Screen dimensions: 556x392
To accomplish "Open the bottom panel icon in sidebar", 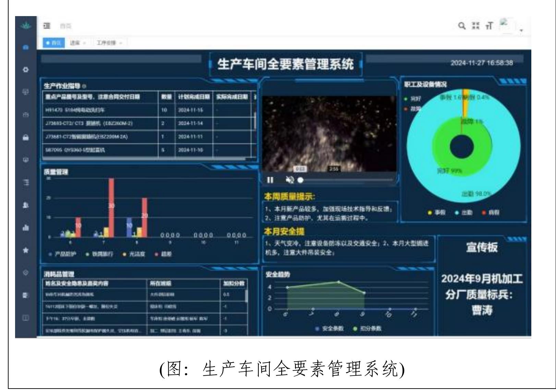I will [x=25, y=318].
